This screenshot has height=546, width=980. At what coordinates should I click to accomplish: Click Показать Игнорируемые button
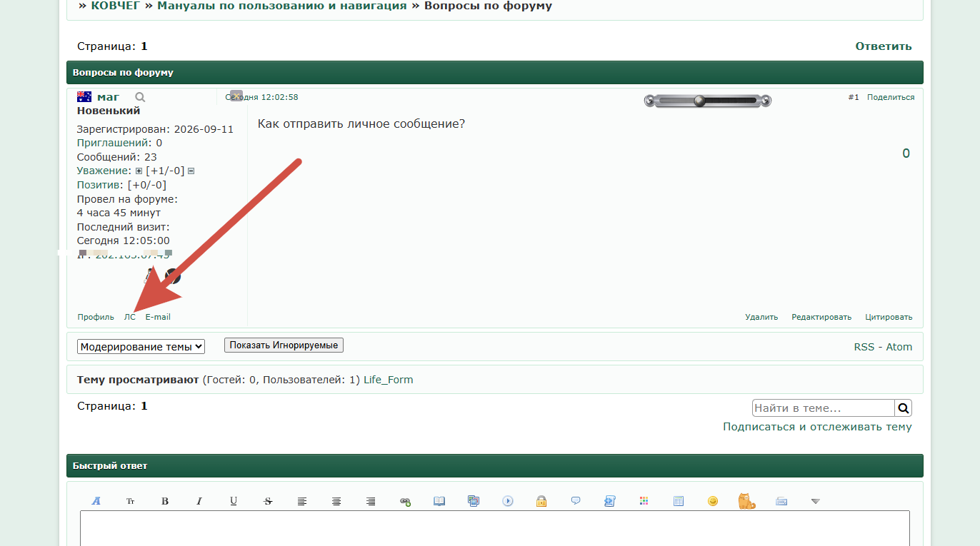click(x=284, y=345)
